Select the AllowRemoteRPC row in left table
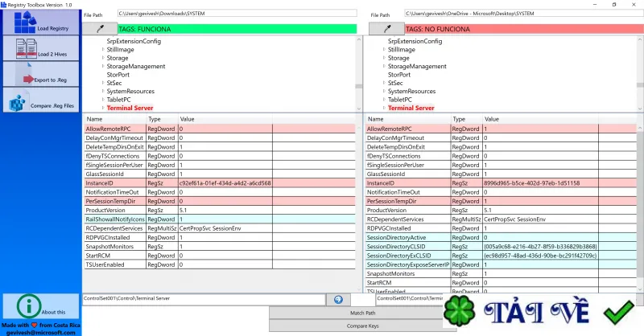 [x=220, y=129]
